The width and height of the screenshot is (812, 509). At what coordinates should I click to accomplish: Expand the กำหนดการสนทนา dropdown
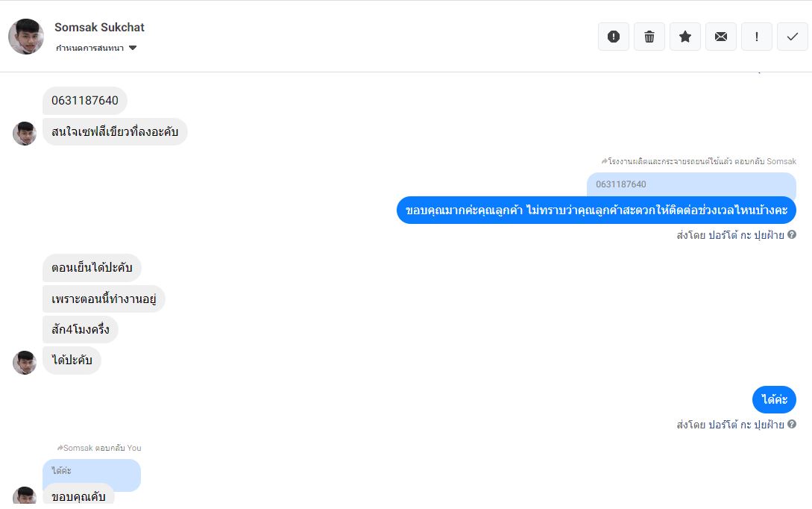(133, 48)
